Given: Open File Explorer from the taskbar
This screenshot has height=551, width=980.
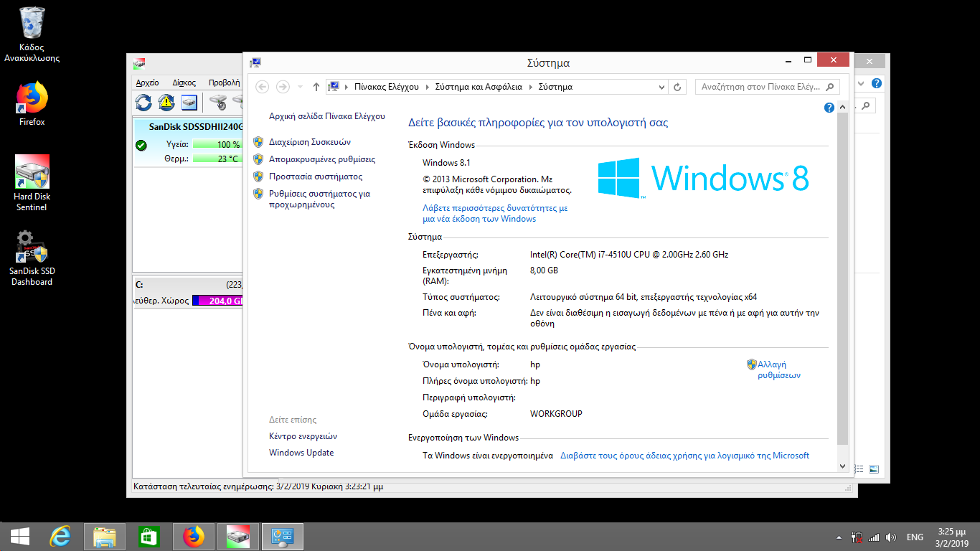Looking at the screenshot, I should (x=105, y=536).
